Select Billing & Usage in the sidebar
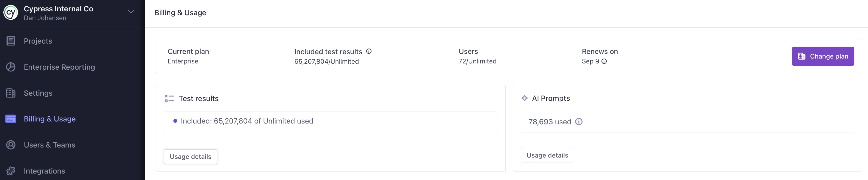868x180 pixels. 50,119
